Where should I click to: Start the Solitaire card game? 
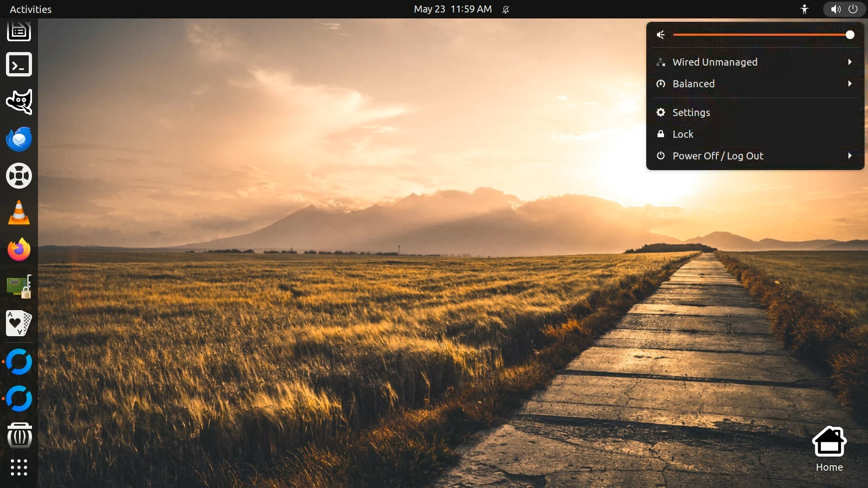pos(19,324)
